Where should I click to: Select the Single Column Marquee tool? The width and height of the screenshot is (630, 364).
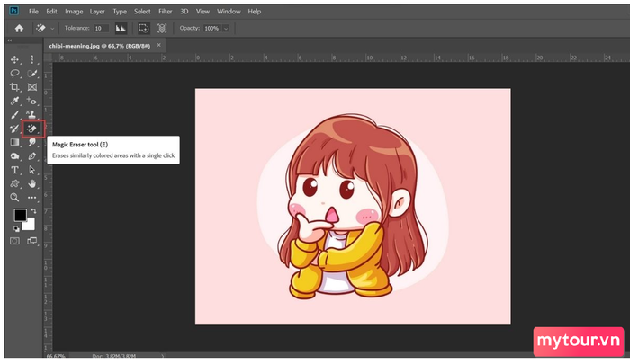[32, 60]
